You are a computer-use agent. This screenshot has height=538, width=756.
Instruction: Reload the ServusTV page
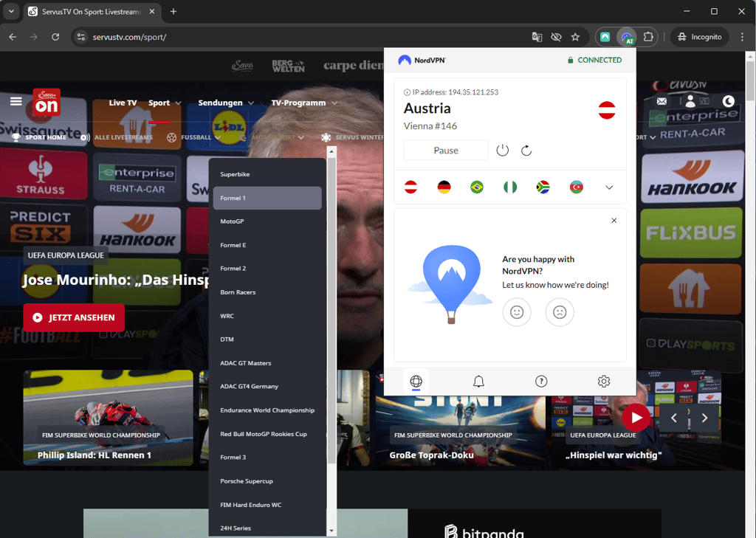tap(55, 37)
